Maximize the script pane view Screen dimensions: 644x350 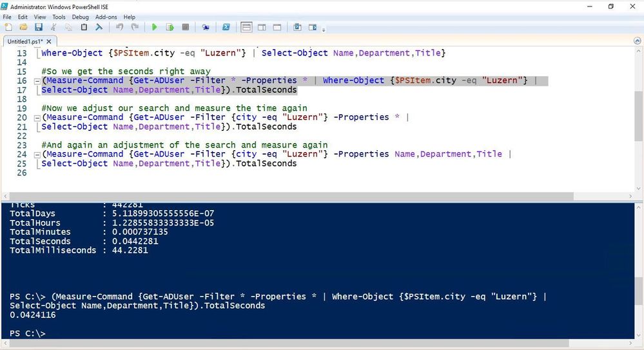tap(277, 28)
